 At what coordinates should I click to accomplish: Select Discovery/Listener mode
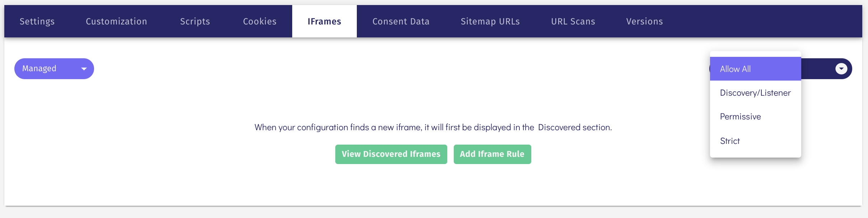[x=755, y=93]
